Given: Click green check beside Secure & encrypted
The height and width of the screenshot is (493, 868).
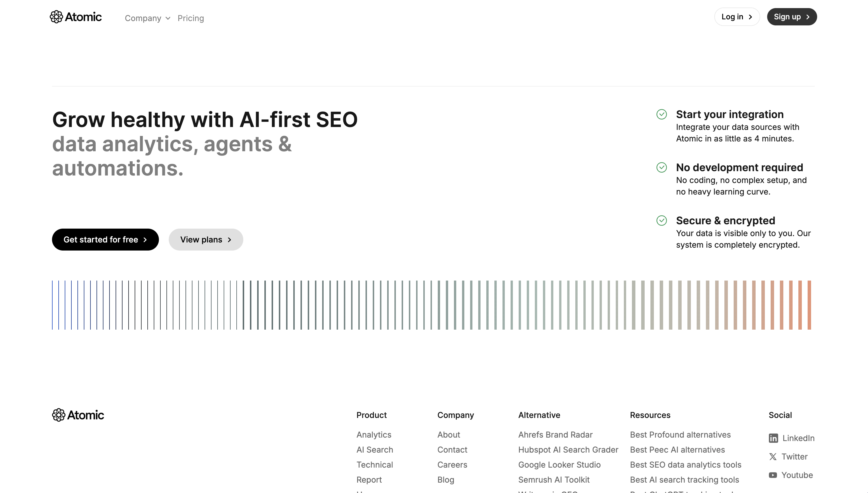Looking at the screenshot, I should (x=661, y=221).
